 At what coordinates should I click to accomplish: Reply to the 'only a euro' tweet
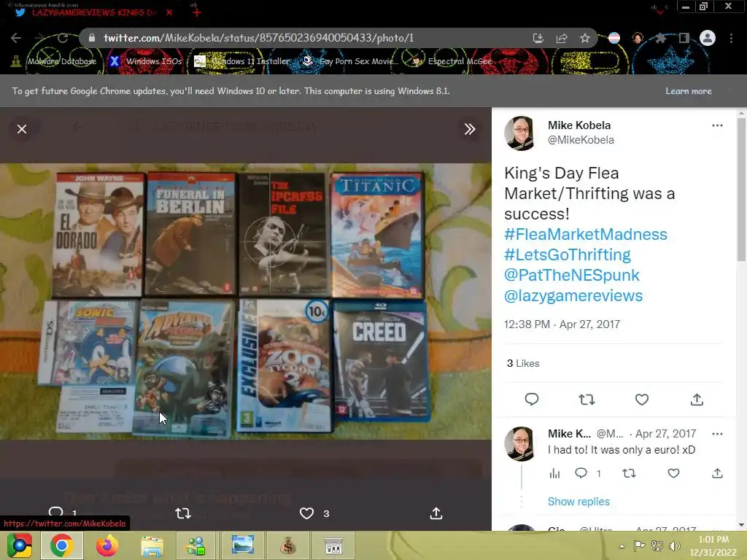581,472
